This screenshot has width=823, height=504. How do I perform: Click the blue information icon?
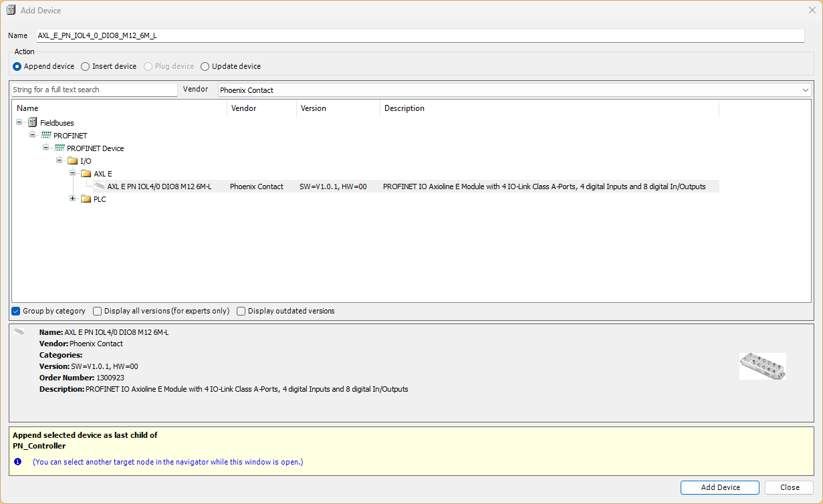click(x=18, y=462)
